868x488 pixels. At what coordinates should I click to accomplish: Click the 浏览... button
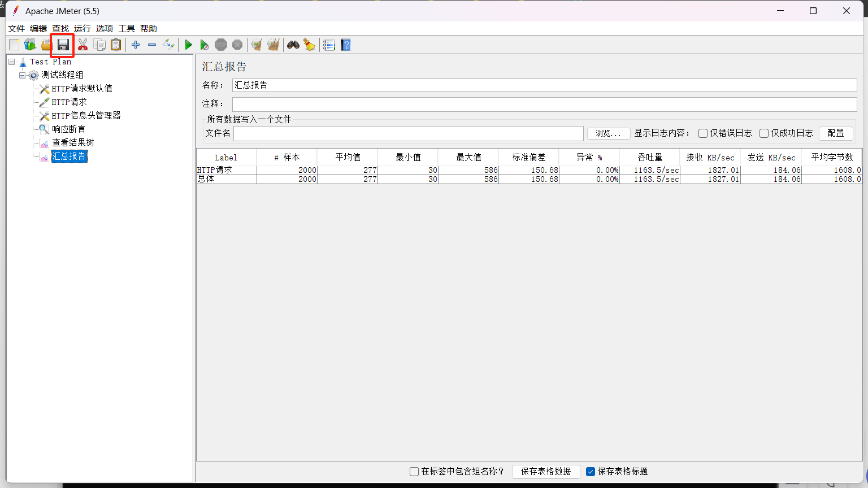click(609, 133)
